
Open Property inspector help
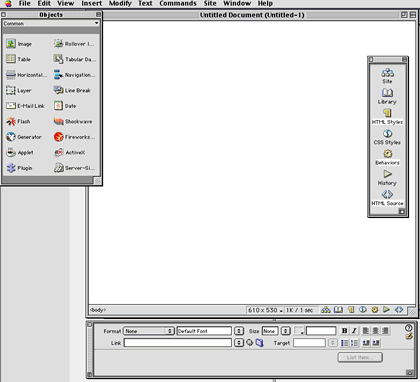coord(409,328)
